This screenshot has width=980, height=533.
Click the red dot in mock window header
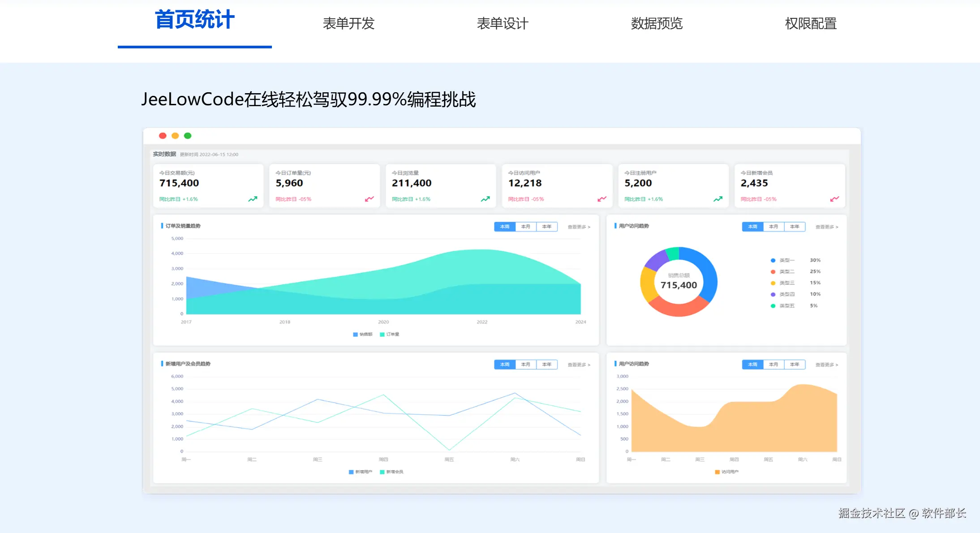[x=163, y=136]
